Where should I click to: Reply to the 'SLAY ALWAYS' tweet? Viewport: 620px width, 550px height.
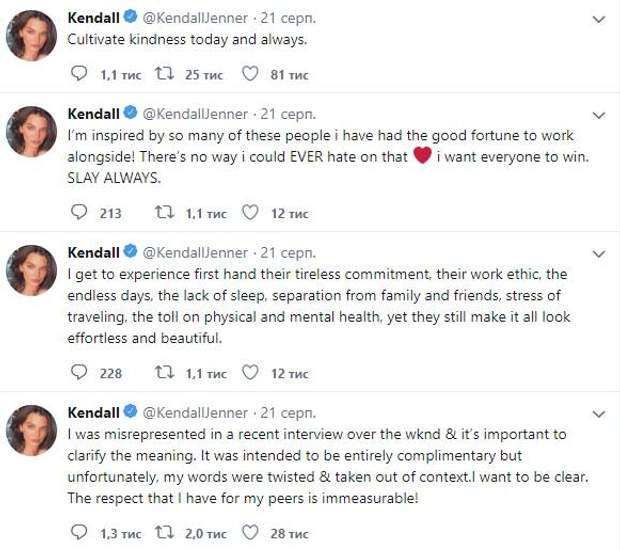click(82, 212)
